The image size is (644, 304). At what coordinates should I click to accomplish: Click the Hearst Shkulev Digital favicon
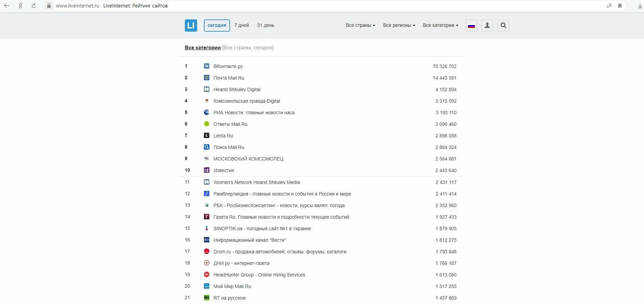(206, 89)
